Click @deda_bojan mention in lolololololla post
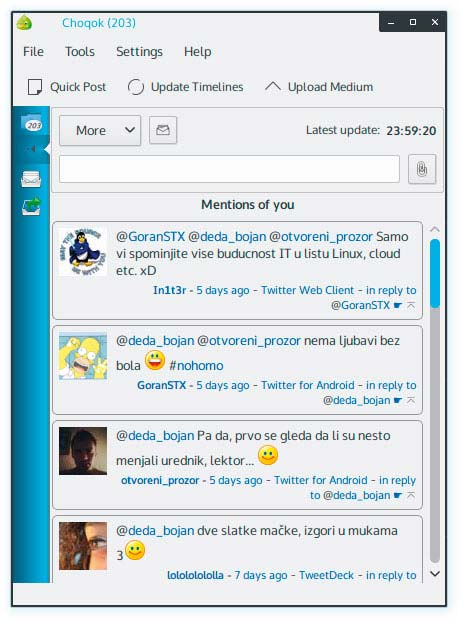This screenshot has width=461, height=628. click(x=155, y=531)
